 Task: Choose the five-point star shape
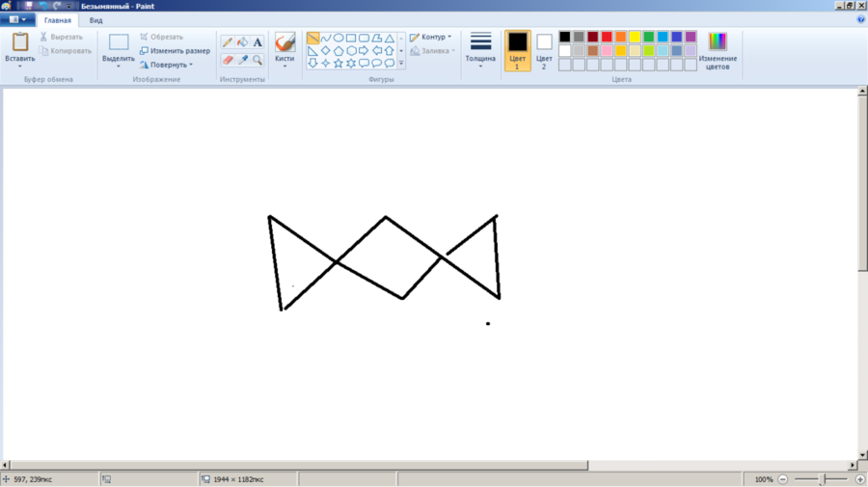[x=339, y=63]
